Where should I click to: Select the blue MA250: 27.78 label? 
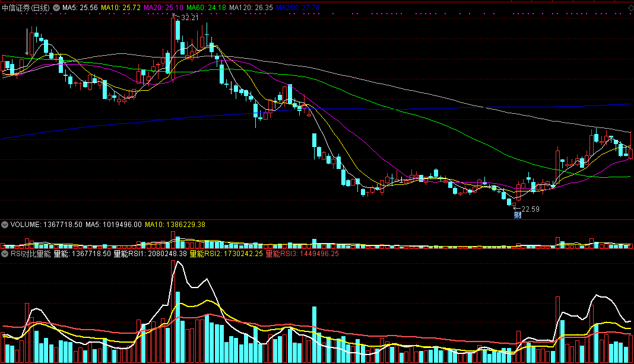[x=298, y=8]
